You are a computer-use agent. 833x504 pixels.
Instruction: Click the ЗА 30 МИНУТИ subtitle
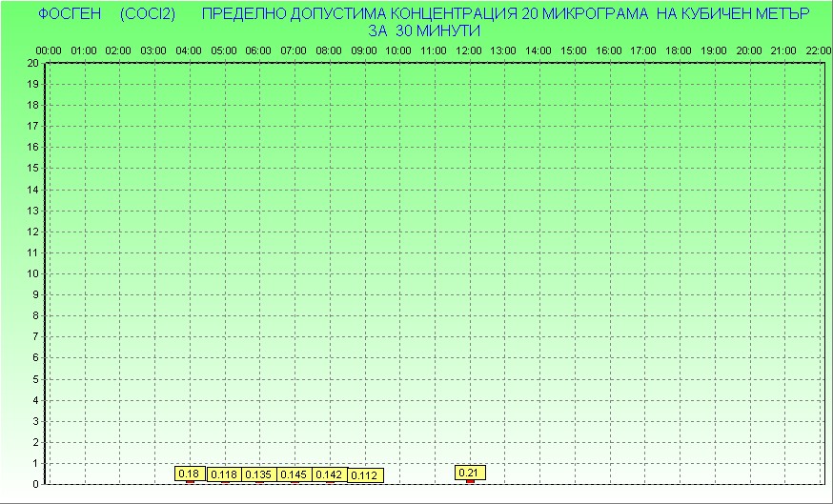point(424,30)
